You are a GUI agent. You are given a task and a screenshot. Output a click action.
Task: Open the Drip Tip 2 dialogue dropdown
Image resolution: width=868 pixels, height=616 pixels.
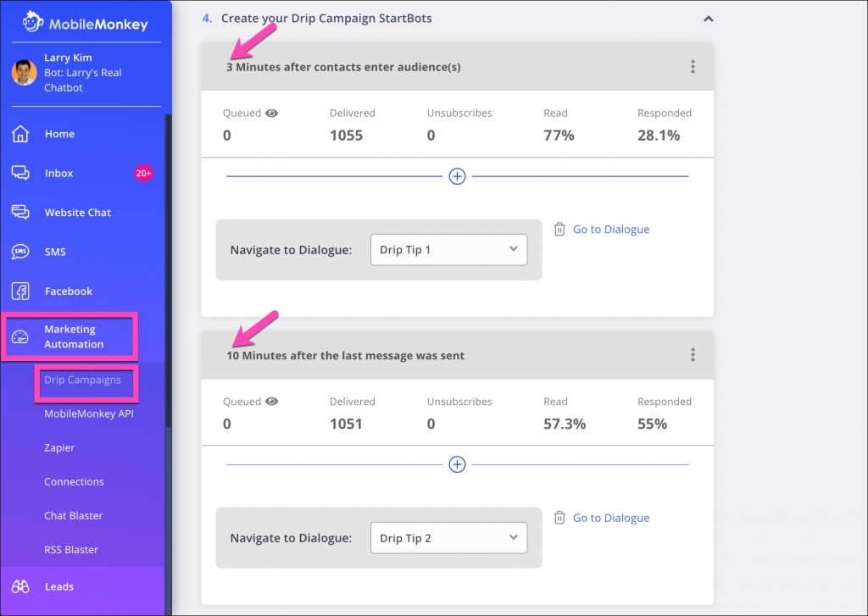pos(449,538)
